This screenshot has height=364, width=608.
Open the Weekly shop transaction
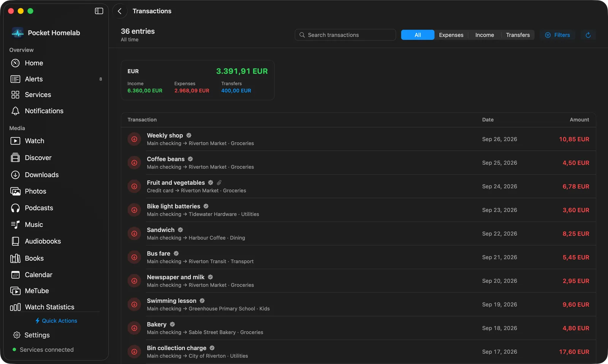(358, 139)
